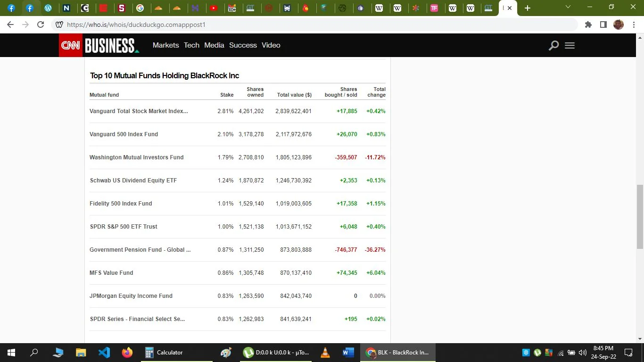Open the Windows Start menu
Screen dimensions: 644x362
tap(11, 353)
